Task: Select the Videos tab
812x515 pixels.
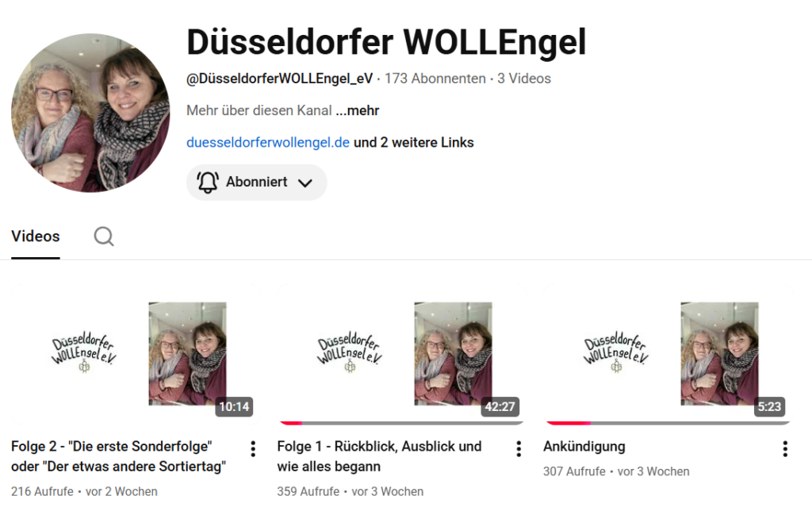Action: [36, 236]
